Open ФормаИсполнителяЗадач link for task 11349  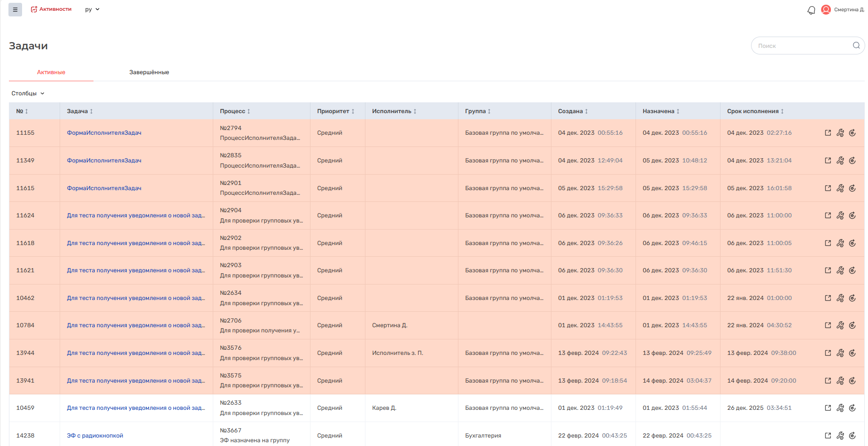(x=104, y=161)
